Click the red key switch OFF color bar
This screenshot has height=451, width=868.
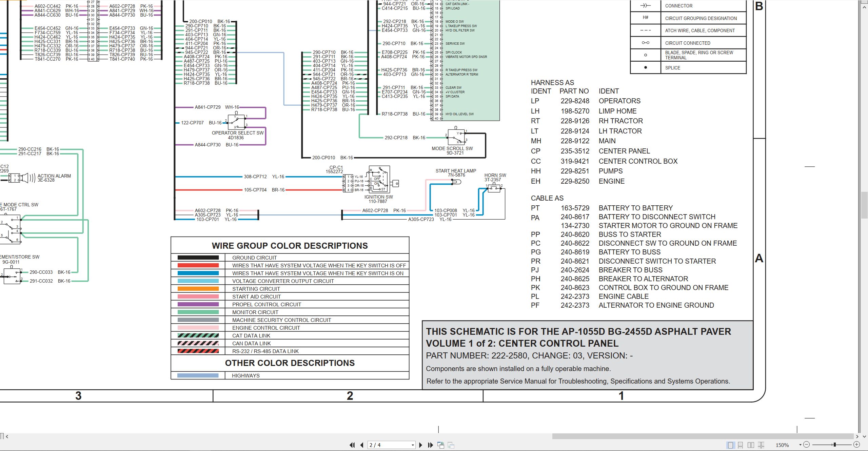pyautogui.click(x=198, y=265)
